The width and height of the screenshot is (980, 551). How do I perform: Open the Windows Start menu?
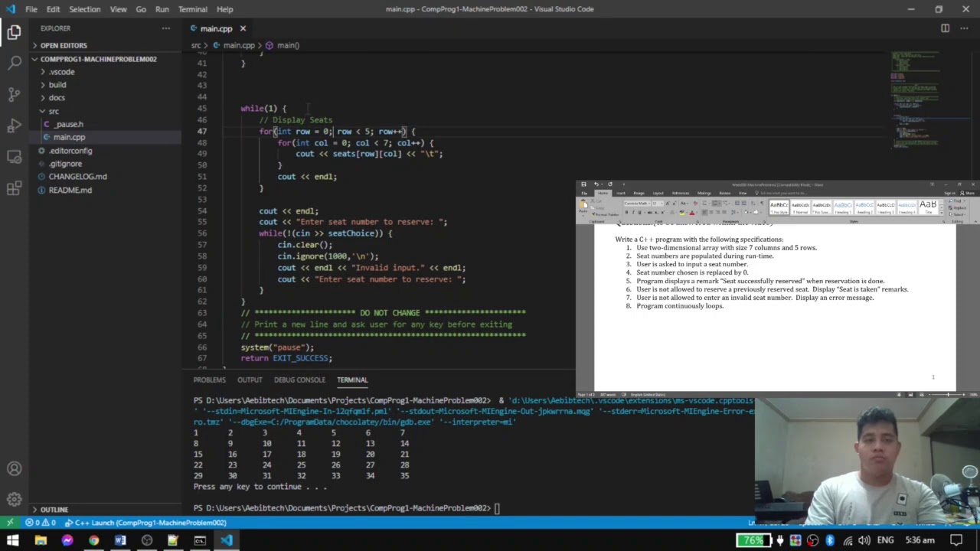[13, 540]
